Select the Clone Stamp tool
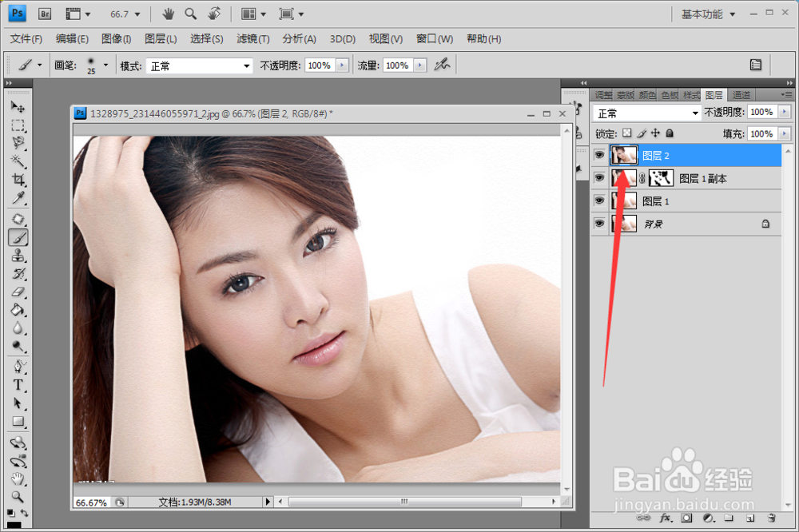The height and width of the screenshot is (532, 799). [x=18, y=256]
